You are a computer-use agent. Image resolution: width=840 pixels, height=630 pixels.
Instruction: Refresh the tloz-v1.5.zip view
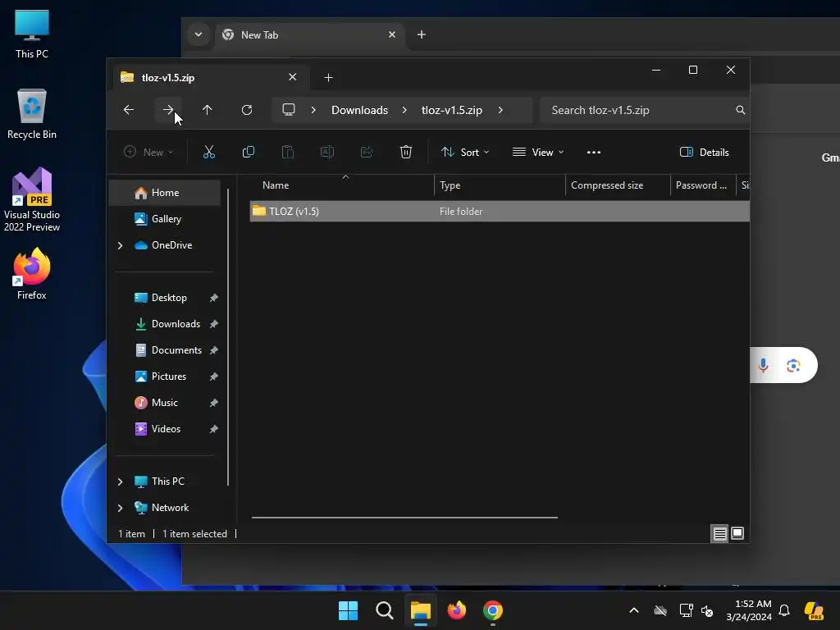(247, 110)
